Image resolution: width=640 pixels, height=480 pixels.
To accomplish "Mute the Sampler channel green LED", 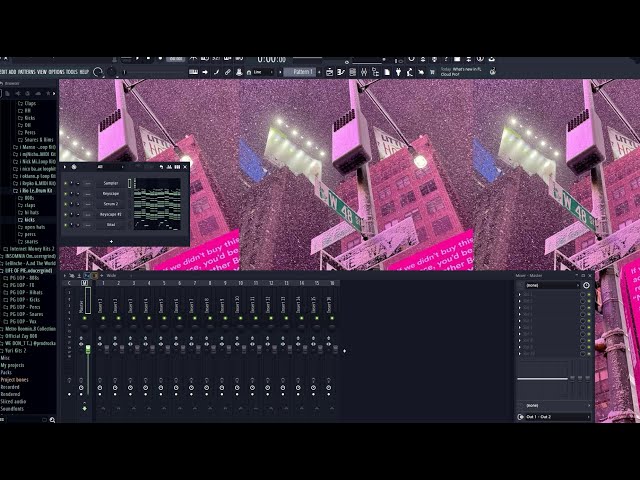I will pos(65,183).
